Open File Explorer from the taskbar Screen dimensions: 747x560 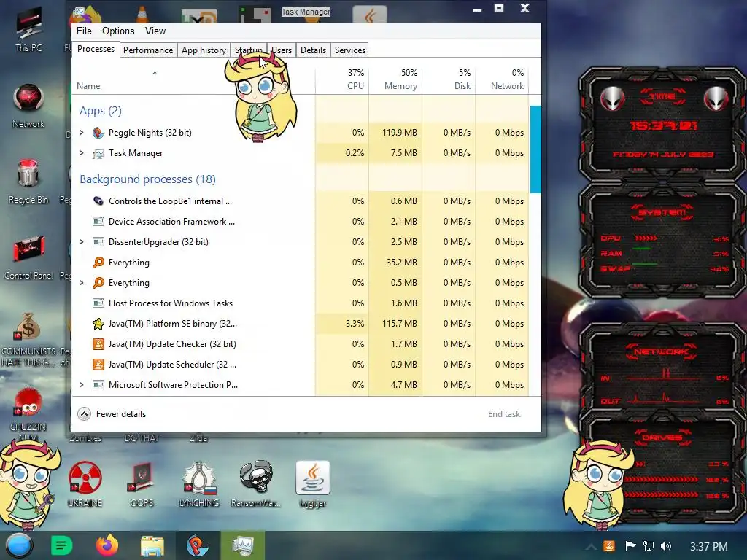(152, 545)
